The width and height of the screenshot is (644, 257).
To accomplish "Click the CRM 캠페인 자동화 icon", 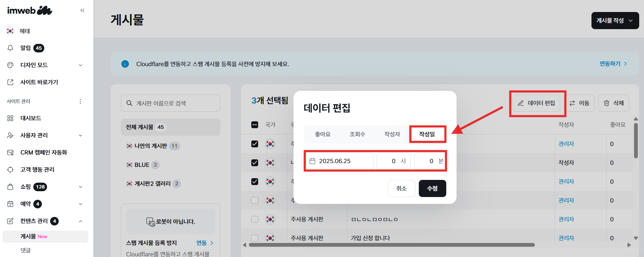I will pyautogui.click(x=10, y=152).
